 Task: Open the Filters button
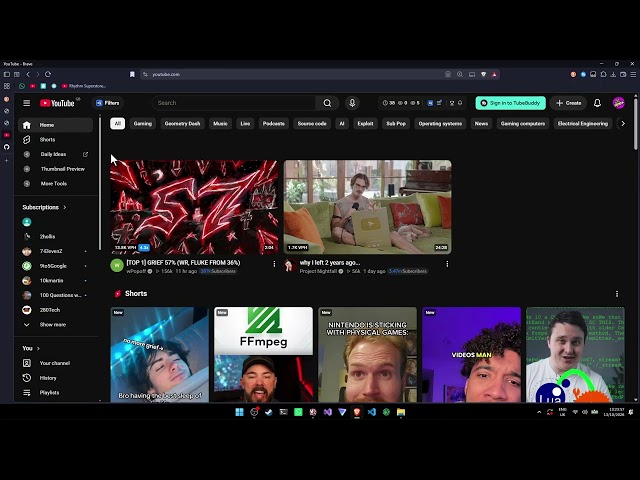[108, 103]
